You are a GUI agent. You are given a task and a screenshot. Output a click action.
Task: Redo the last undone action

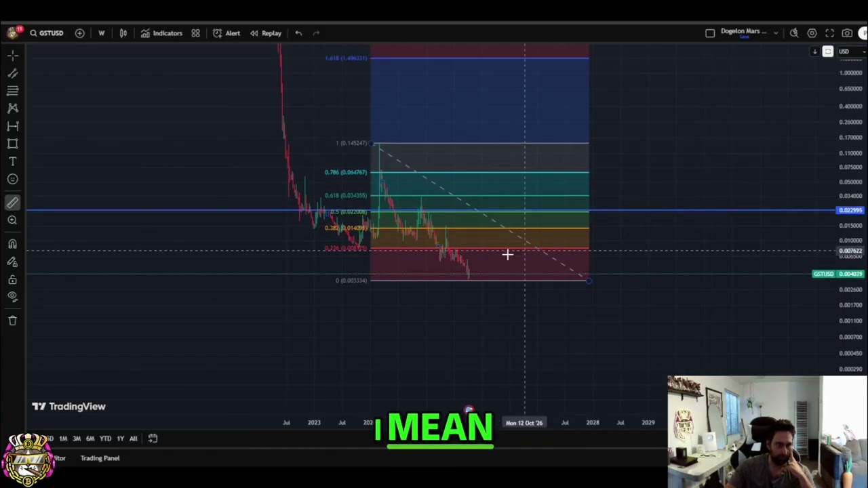tap(316, 33)
